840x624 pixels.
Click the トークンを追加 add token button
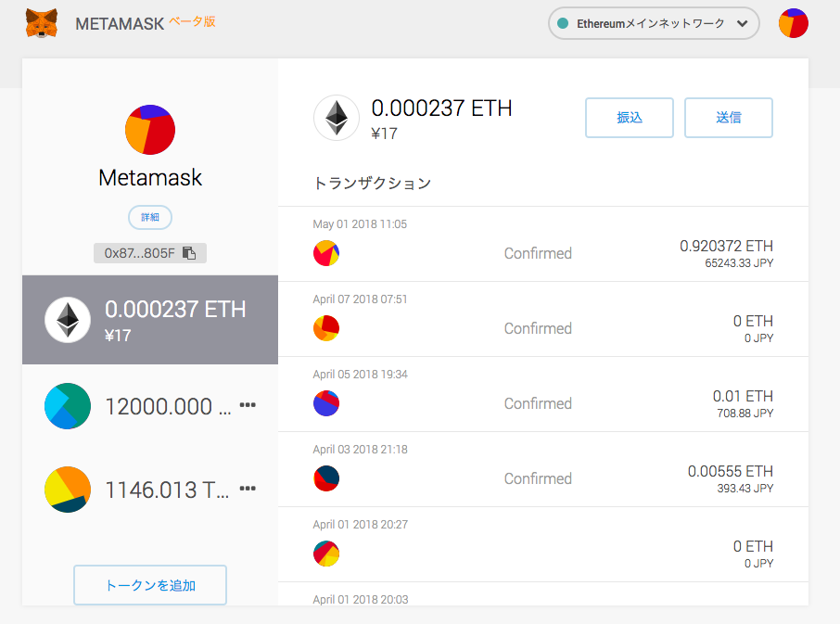[150, 585]
